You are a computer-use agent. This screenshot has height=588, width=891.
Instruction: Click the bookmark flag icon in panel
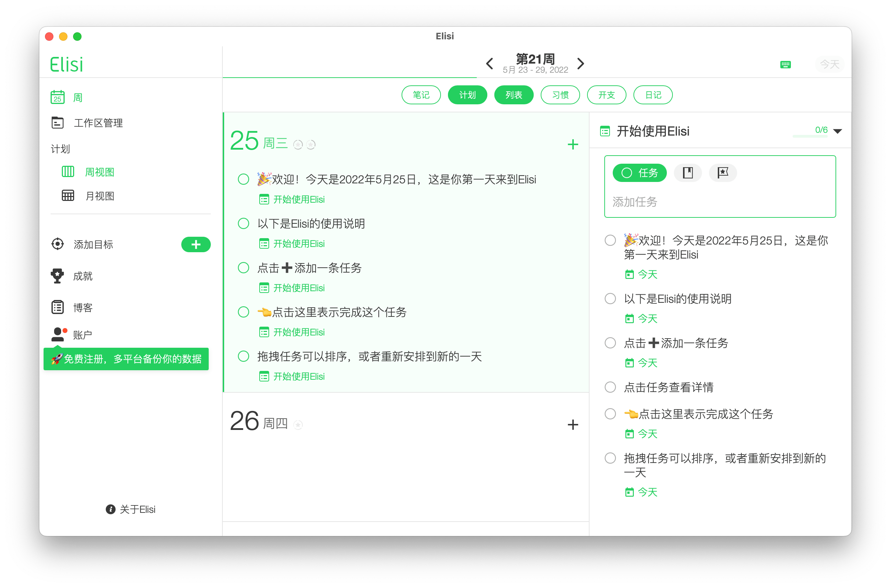pyautogui.click(x=722, y=172)
